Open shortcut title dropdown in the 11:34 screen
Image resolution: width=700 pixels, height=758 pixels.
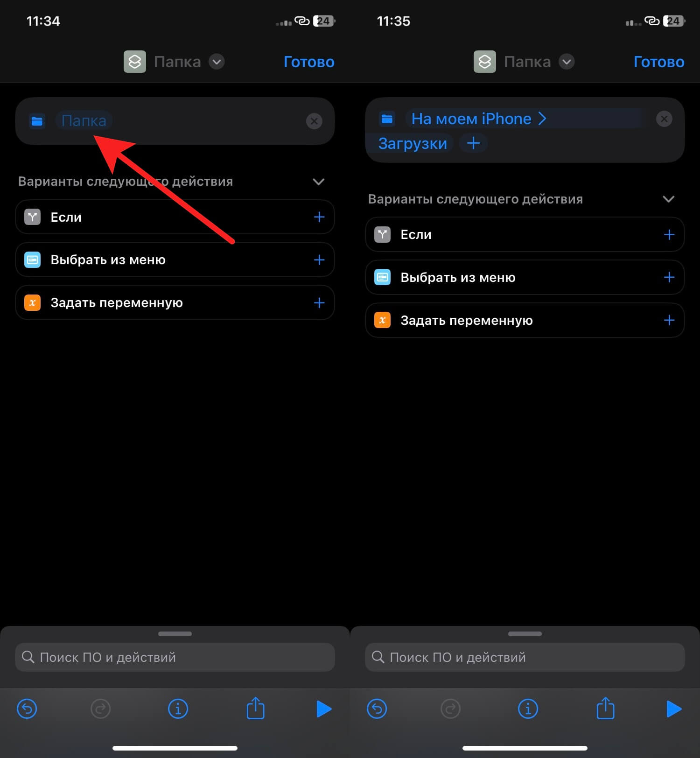(217, 62)
